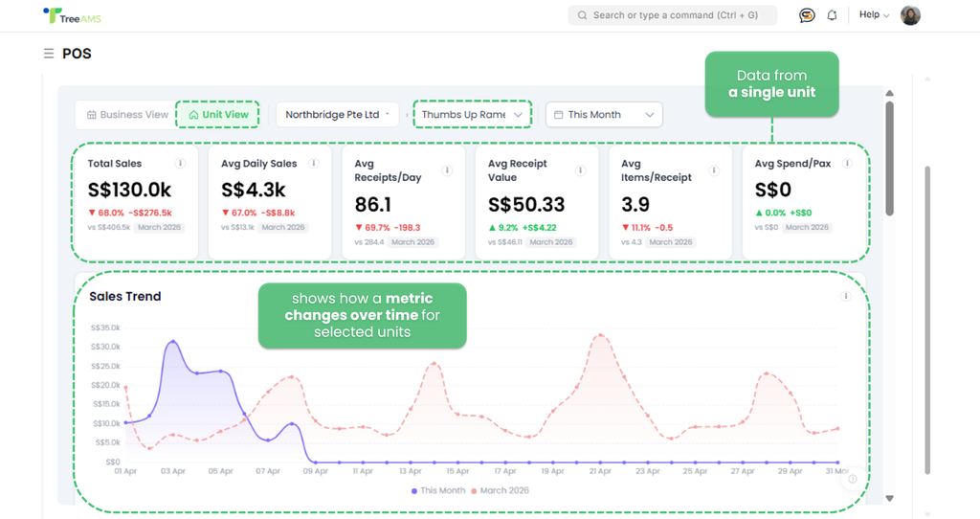980x519 pixels.
Task: Click the TreeAMS logo
Action: pyautogui.click(x=73, y=15)
